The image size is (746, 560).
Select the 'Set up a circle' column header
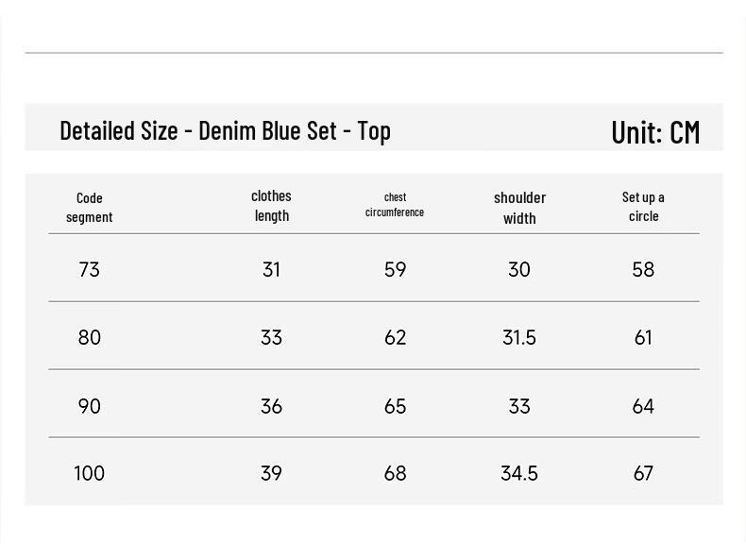[x=643, y=207]
